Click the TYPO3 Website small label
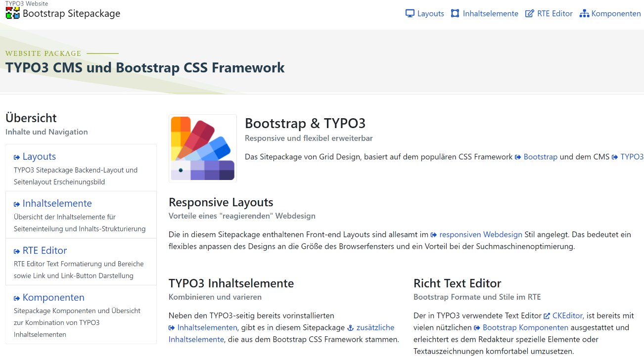The width and height of the screenshot is (644, 362). click(x=27, y=3)
